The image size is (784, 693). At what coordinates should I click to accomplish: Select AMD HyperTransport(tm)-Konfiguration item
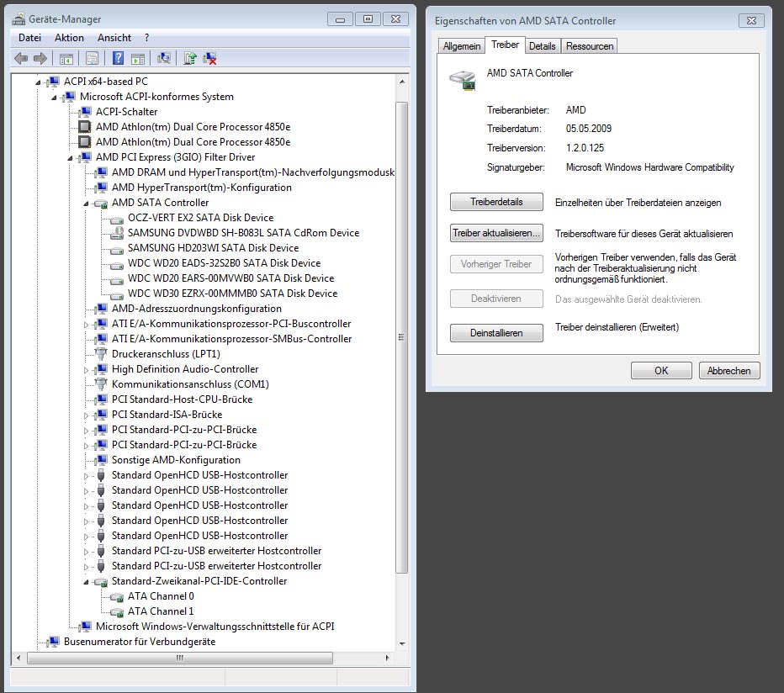click(202, 188)
